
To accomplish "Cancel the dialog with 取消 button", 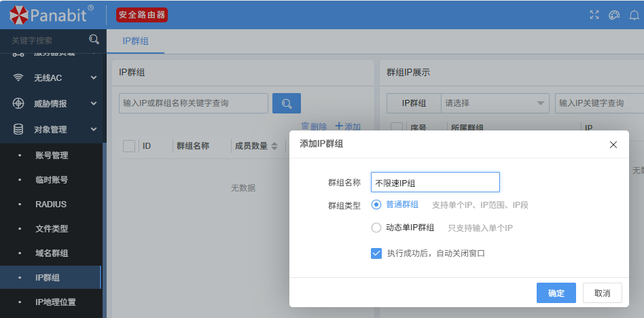I will [x=602, y=293].
